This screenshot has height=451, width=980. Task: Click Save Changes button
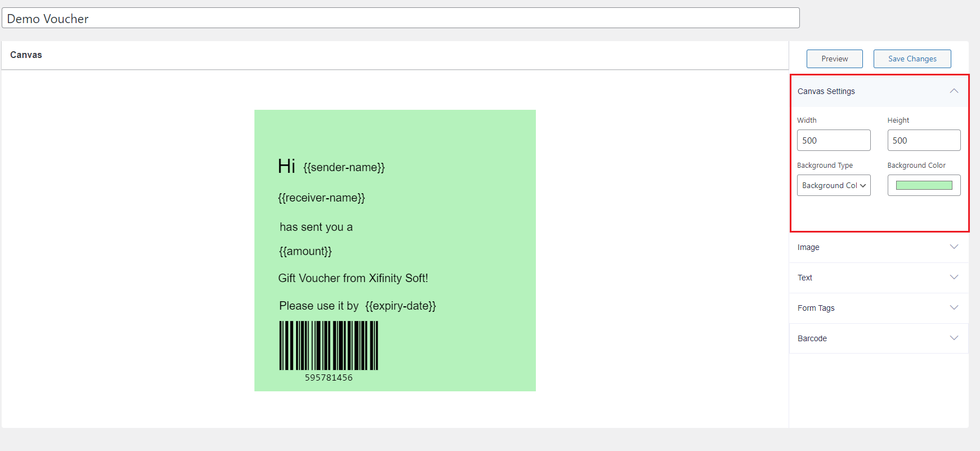(x=912, y=59)
